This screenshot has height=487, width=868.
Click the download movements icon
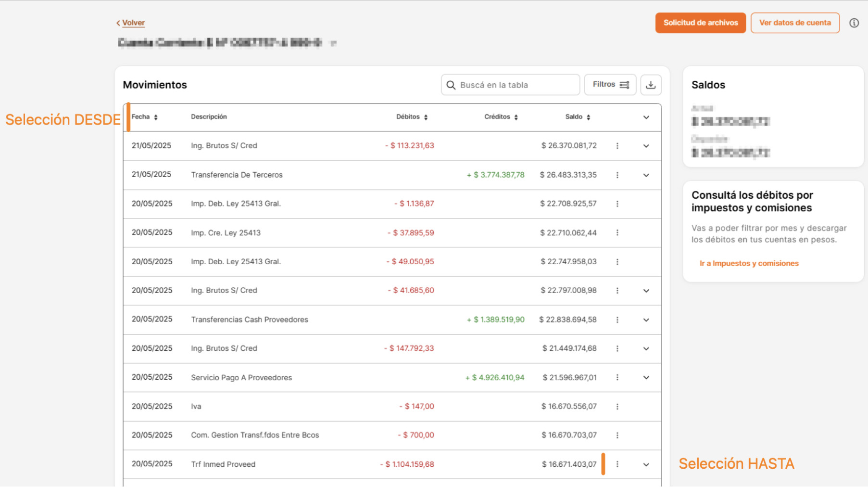[651, 85]
